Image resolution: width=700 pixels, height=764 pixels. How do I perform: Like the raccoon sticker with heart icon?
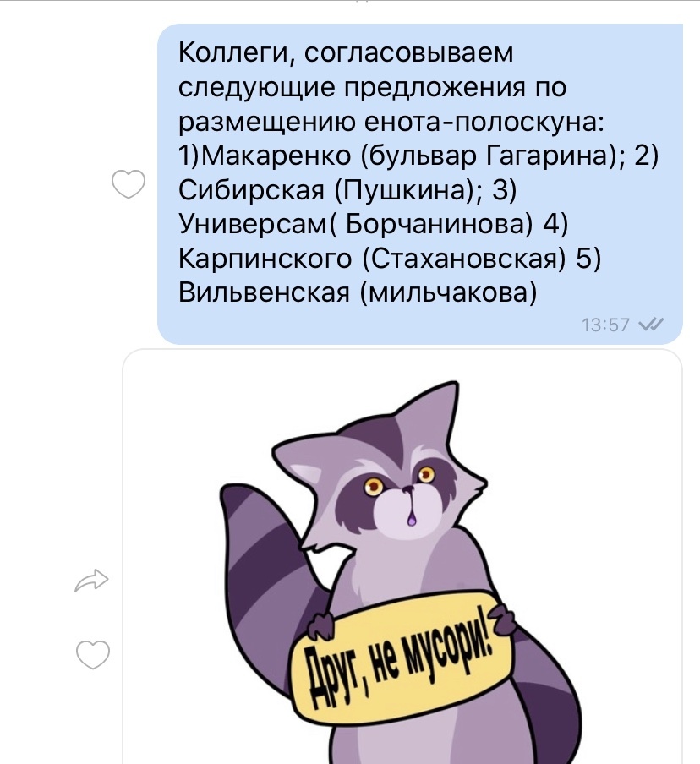[x=93, y=655]
